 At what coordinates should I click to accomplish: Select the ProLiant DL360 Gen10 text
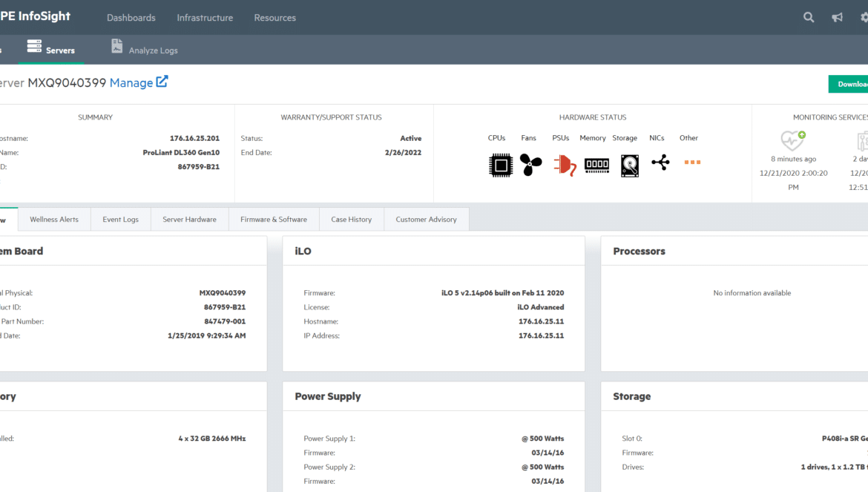(x=181, y=152)
